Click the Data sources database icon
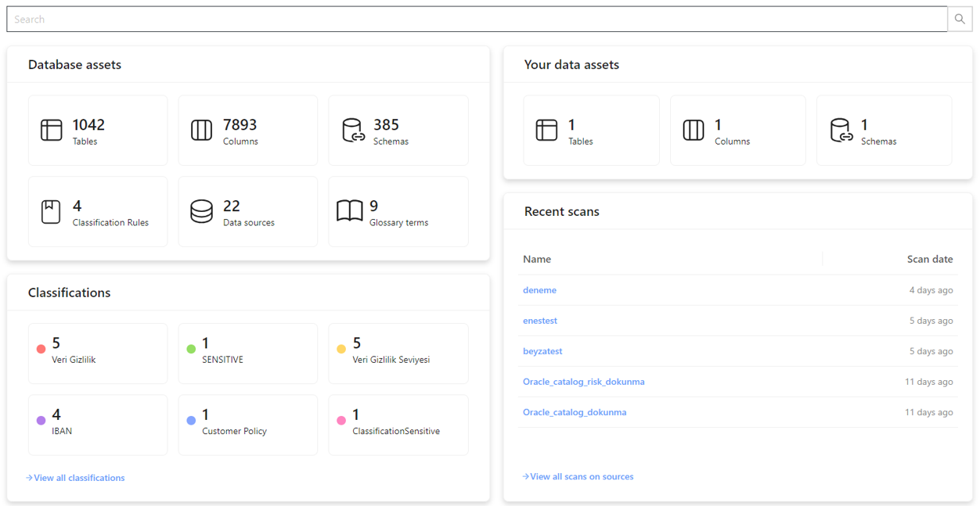Screen dimensions: 980x506 (201, 211)
